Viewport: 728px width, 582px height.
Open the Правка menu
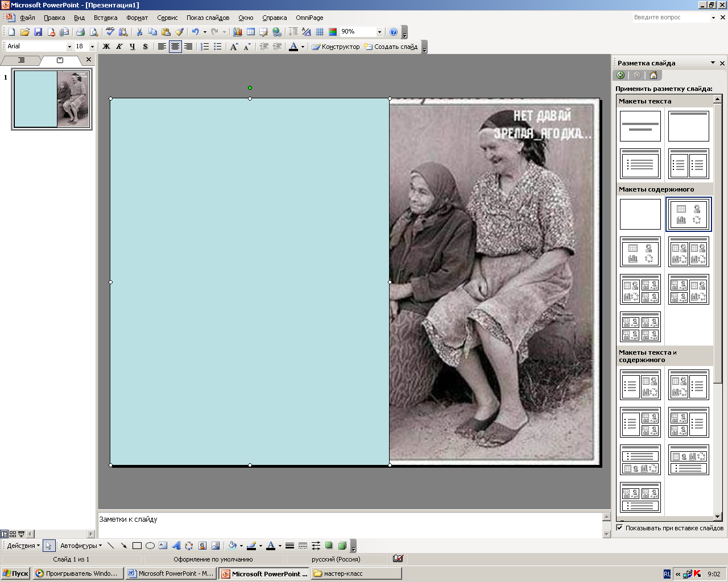click(x=55, y=18)
